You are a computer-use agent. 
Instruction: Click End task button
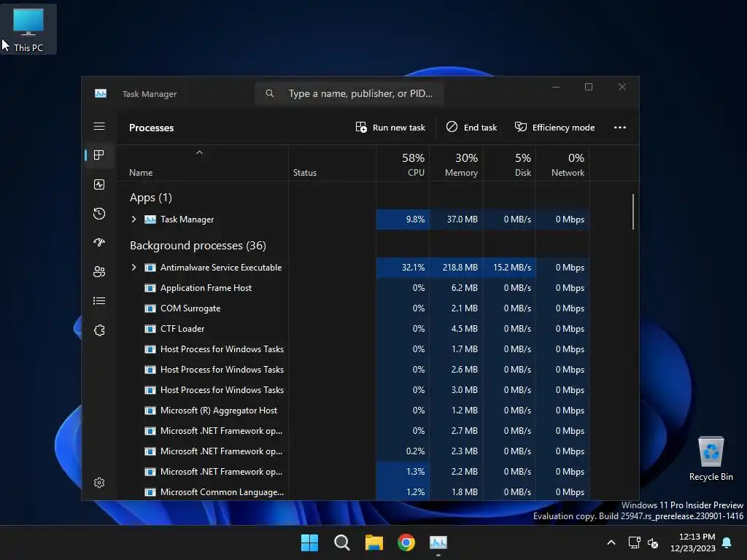[x=471, y=127]
